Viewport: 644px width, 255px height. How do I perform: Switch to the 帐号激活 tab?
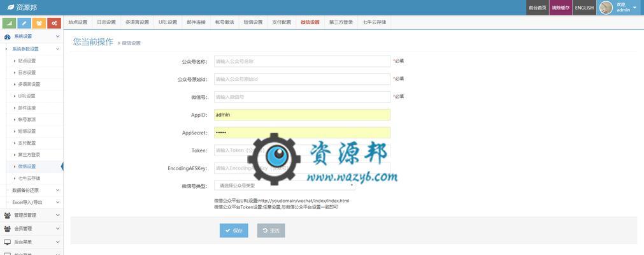click(x=225, y=22)
